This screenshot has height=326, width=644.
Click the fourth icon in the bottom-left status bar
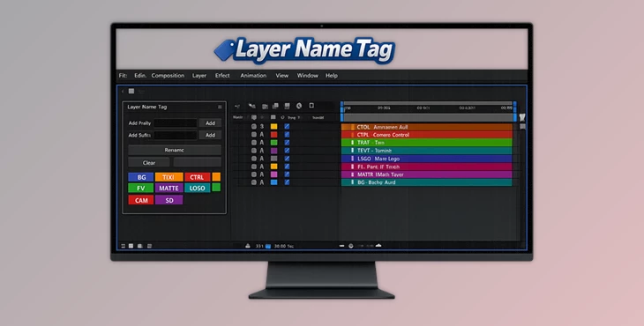(149, 246)
